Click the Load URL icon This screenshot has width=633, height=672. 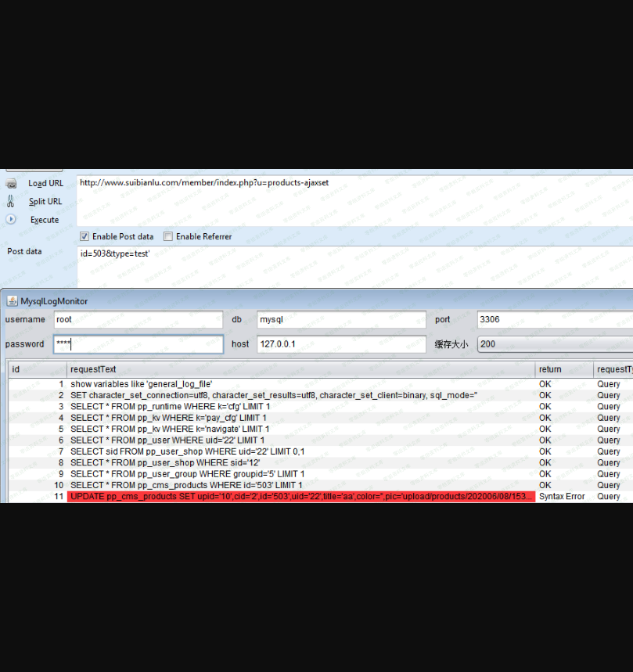pos(11,183)
